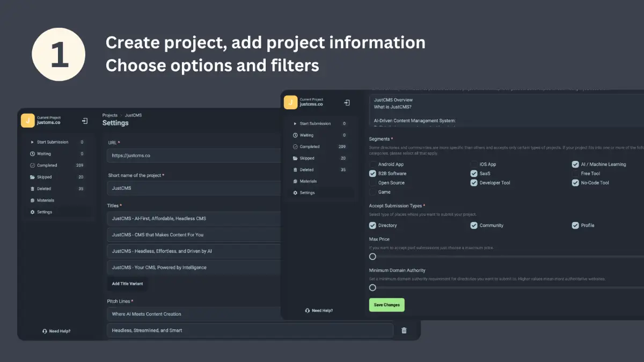Click the exit icon beside justcms.co
The width and height of the screenshot is (644, 362).
[84, 120]
